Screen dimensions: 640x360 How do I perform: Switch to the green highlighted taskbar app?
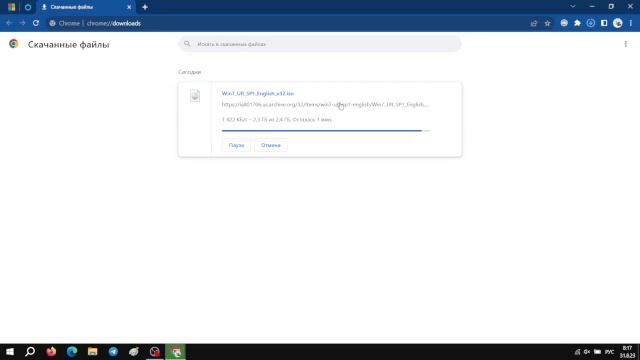176,351
